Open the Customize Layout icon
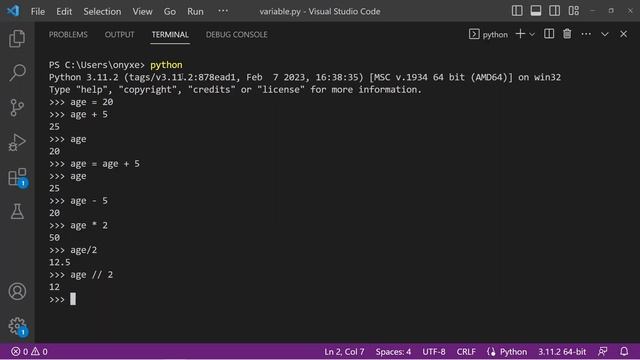 pyautogui.click(x=573, y=11)
